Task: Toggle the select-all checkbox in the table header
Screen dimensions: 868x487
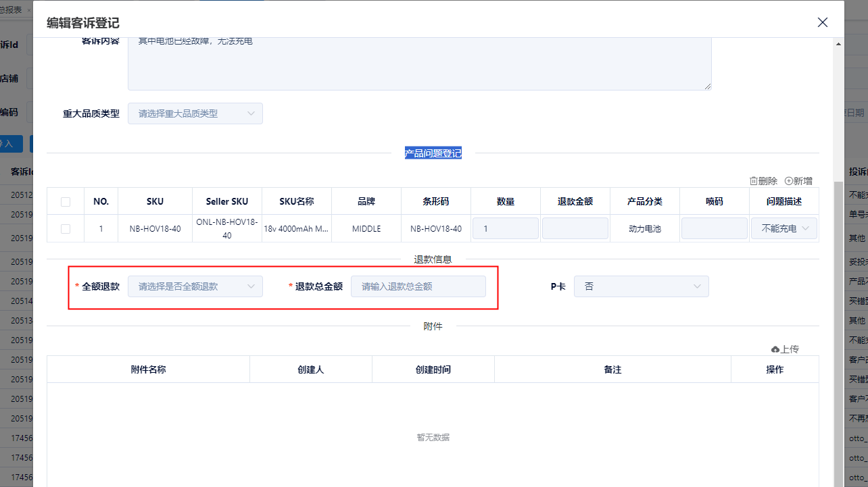Action: pyautogui.click(x=65, y=201)
